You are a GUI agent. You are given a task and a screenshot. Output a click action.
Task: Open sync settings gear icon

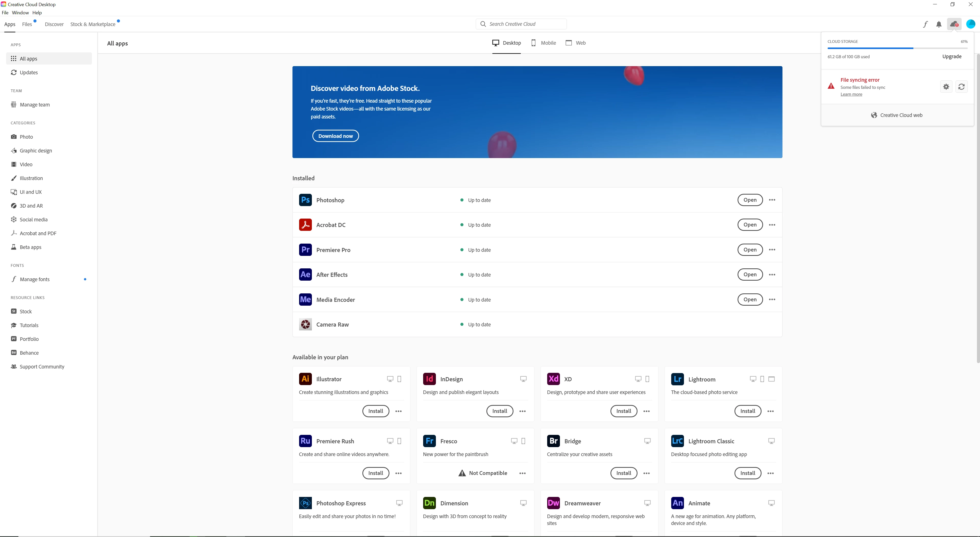tap(946, 87)
